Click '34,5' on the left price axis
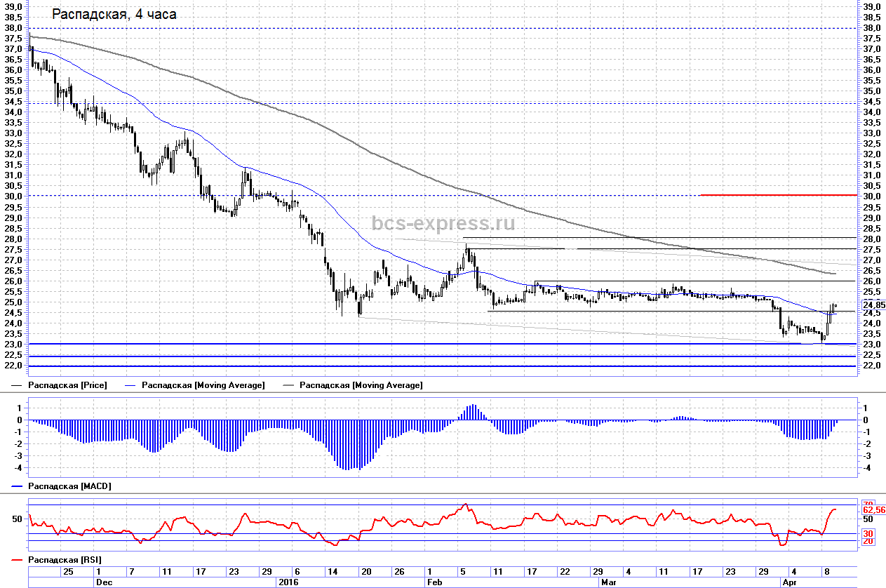The image size is (886, 588). pos(13,102)
